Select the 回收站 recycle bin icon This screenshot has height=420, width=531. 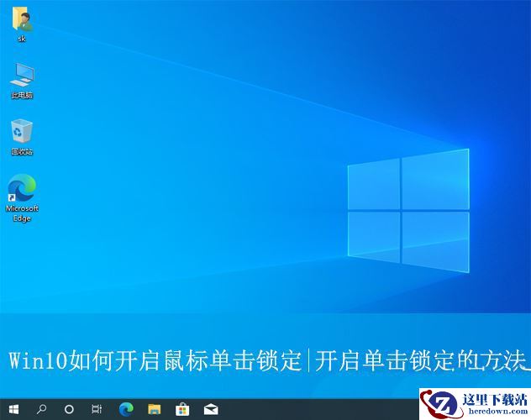tap(22, 137)
